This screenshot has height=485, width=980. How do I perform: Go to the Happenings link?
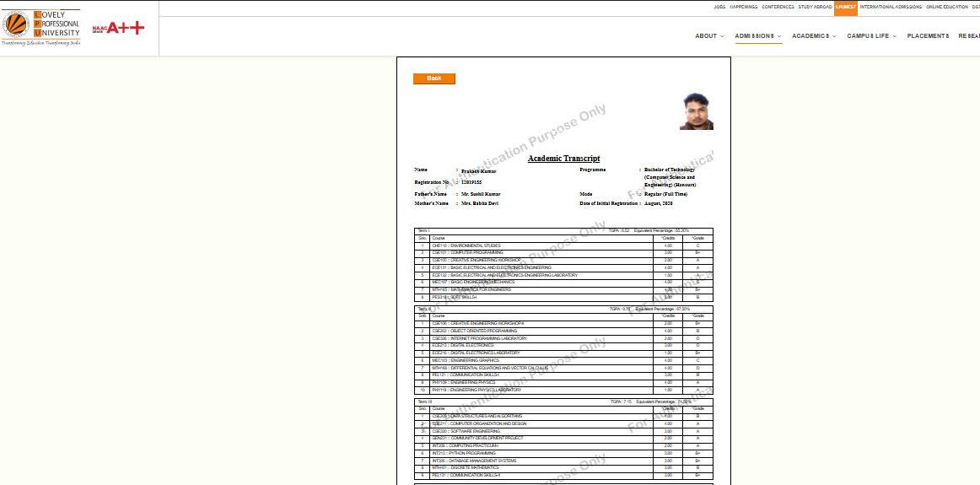click(743, 7)
